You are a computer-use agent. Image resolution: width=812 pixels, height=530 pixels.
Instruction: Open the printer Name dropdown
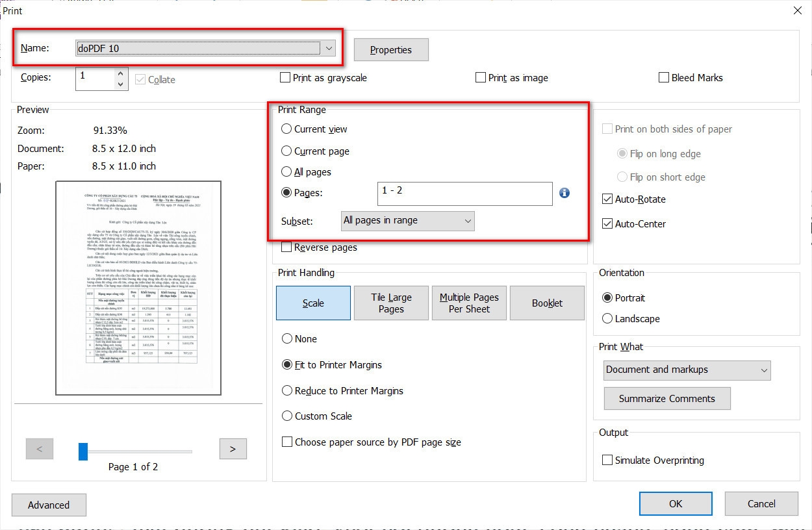click(329, 48)
